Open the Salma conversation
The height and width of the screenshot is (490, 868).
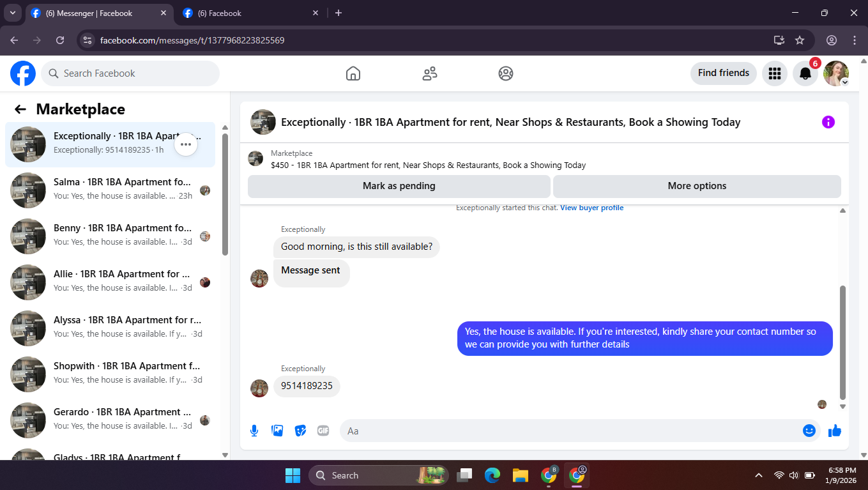point(110,190)
